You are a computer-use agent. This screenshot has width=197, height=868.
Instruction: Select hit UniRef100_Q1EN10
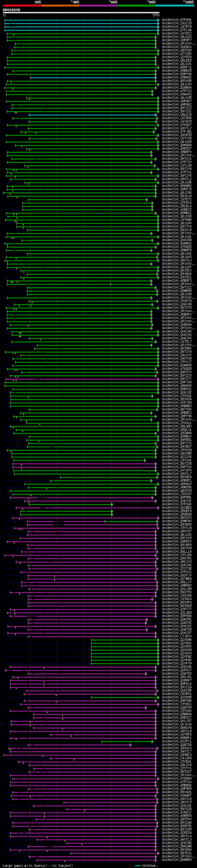coord(177,47)
